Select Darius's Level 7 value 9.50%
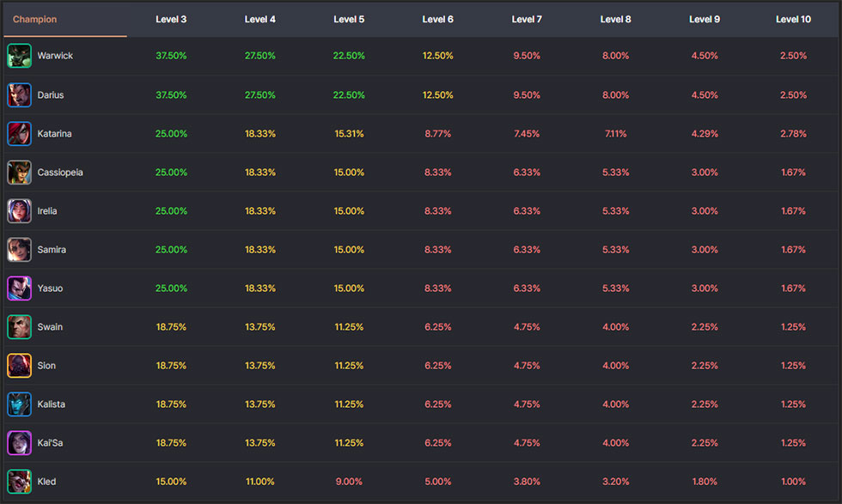This screenshot has height=504, width=842. [x=527, y=95]
